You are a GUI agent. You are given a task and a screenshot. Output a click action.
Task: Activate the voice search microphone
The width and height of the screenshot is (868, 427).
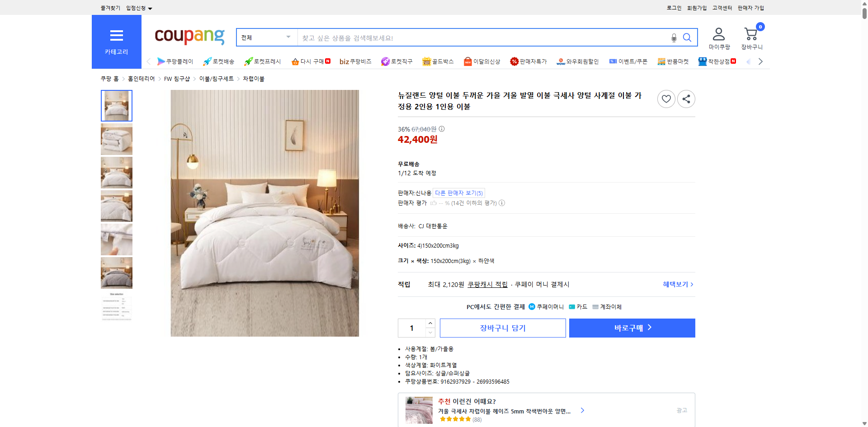(x=673, y=38)
